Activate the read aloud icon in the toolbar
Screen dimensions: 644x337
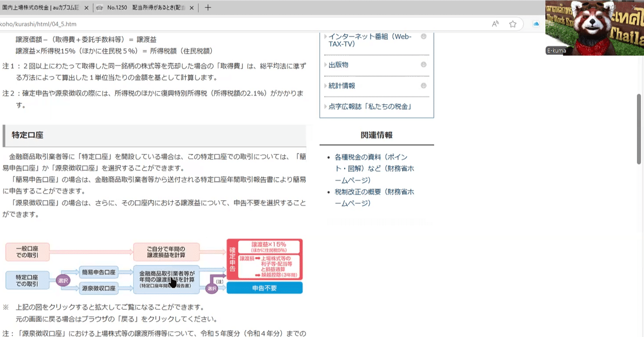tap(495, 24)
